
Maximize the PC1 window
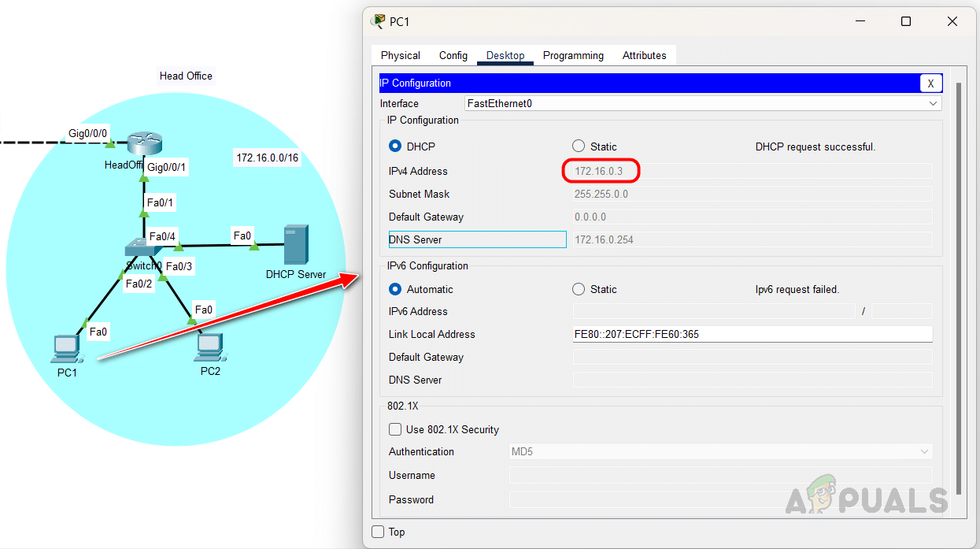pyautogui.click(x=906, y=22)
